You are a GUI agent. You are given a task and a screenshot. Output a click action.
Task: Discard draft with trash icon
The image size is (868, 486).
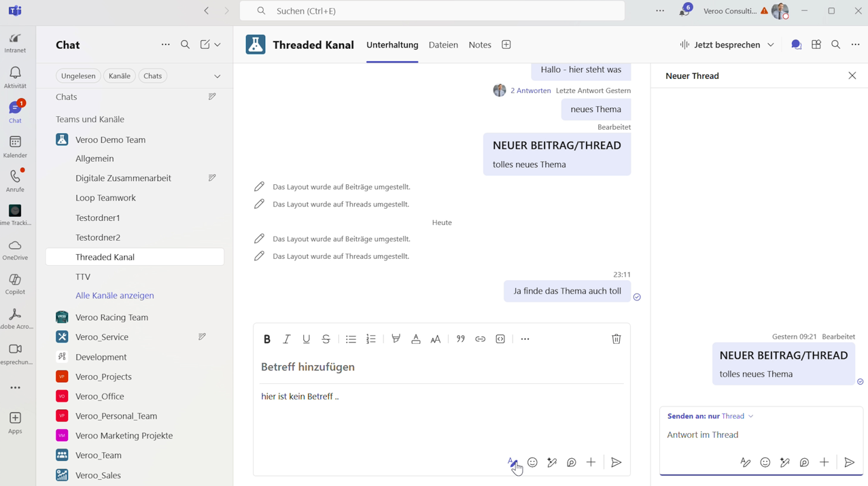pos(616,339)
